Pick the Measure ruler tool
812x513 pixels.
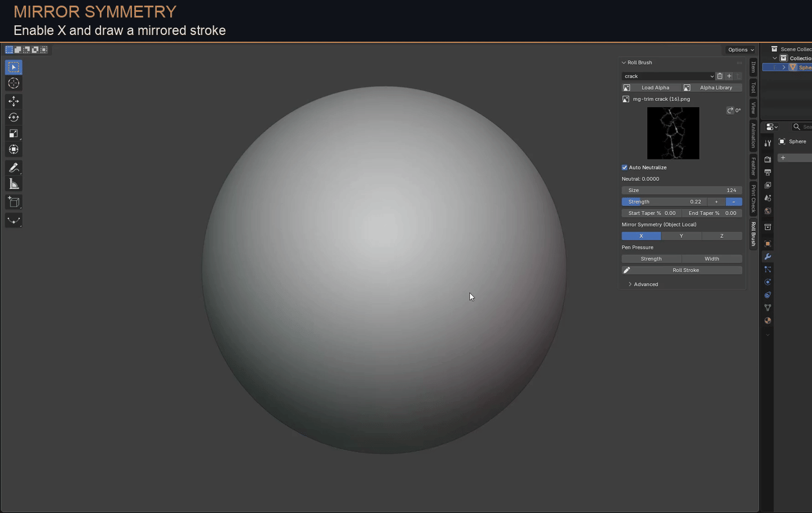(x=14, y=184)
